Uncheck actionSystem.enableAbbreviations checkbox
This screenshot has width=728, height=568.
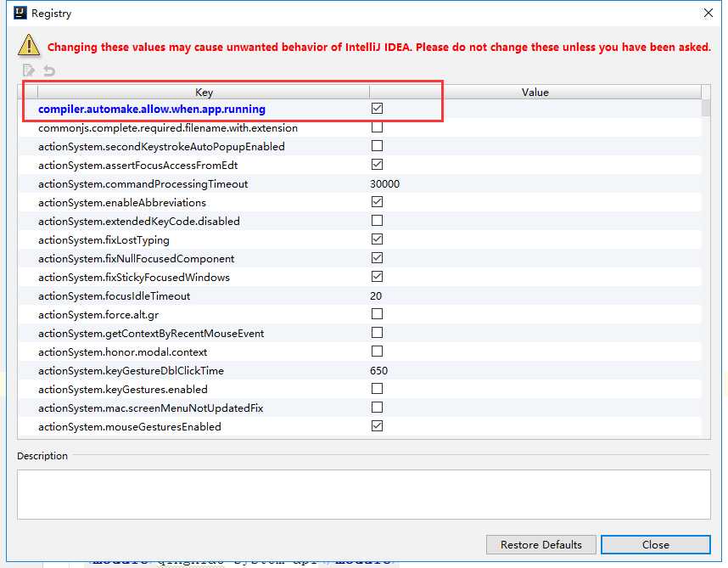[377, 201]
